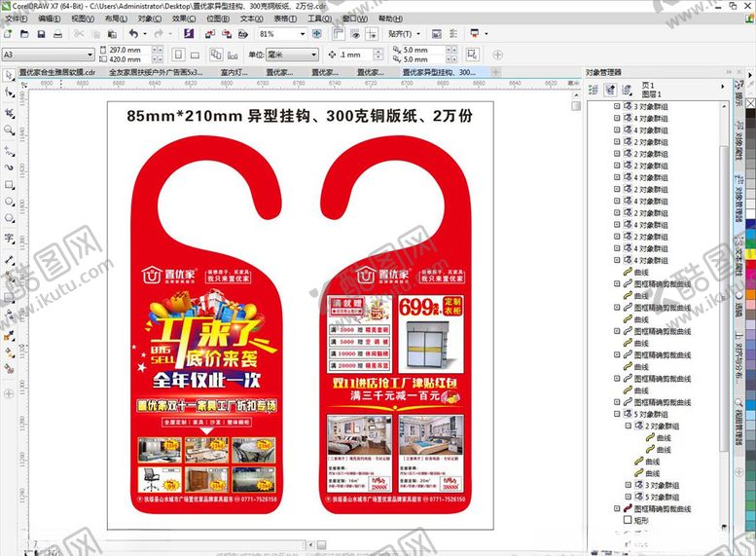
Task: Select the Parallel Dimension tool
Action: [x=9, y=259]
